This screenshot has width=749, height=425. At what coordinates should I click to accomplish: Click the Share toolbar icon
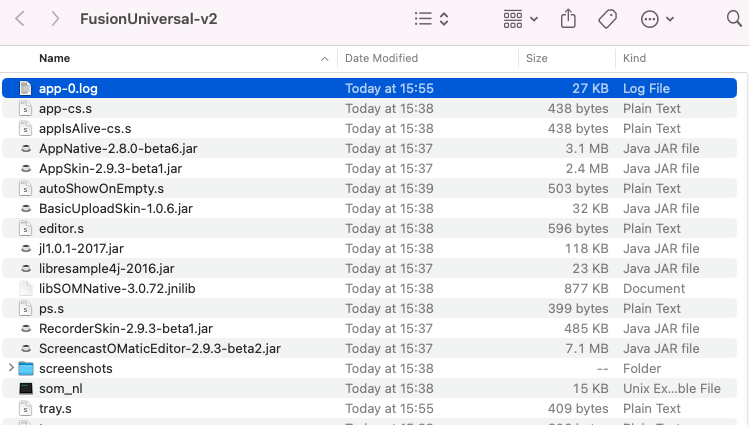point(569,19)
